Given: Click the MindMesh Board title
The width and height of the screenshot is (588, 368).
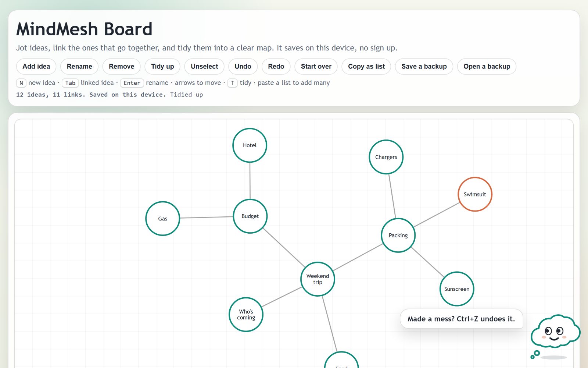Looking at the screenshot, I should (x=84, y=29).
